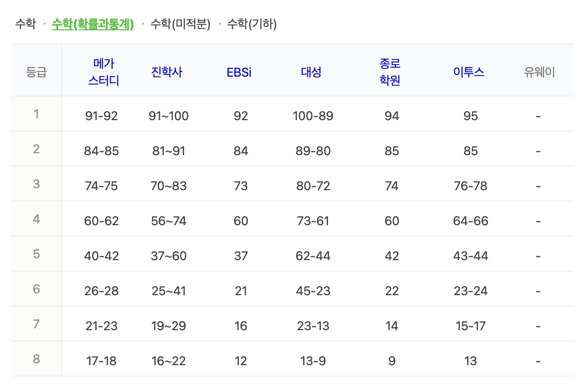The image size is (588, 386).
Task: Click 종로학원 grade 8 score 9
Action: [x=392, y=360]
